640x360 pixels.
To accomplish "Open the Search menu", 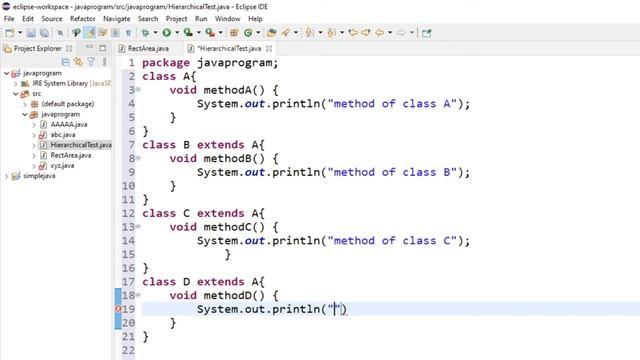I will (x=148, y=19).
